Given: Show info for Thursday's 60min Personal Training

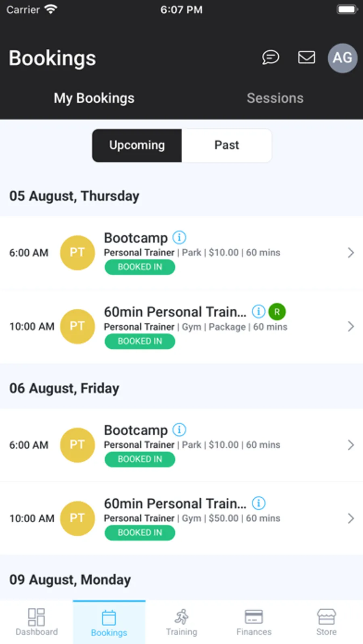Looking at the screenshot, I should pos(259,311).
